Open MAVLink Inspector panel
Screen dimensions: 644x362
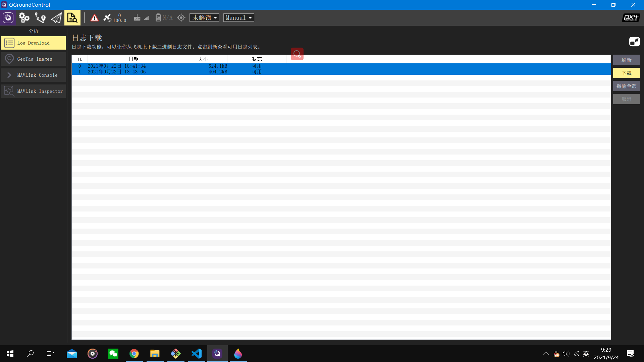tap(34, 91)
